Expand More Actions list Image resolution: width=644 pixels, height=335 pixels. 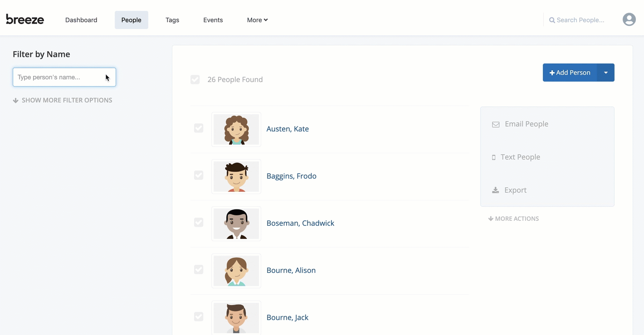click(x=513, y=218)
